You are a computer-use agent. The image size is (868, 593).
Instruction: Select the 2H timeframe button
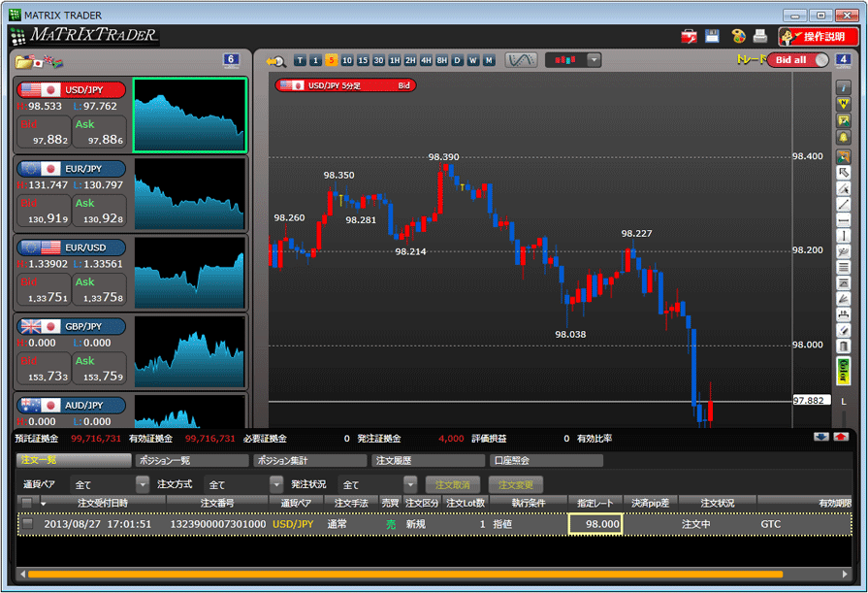(410, 60)
